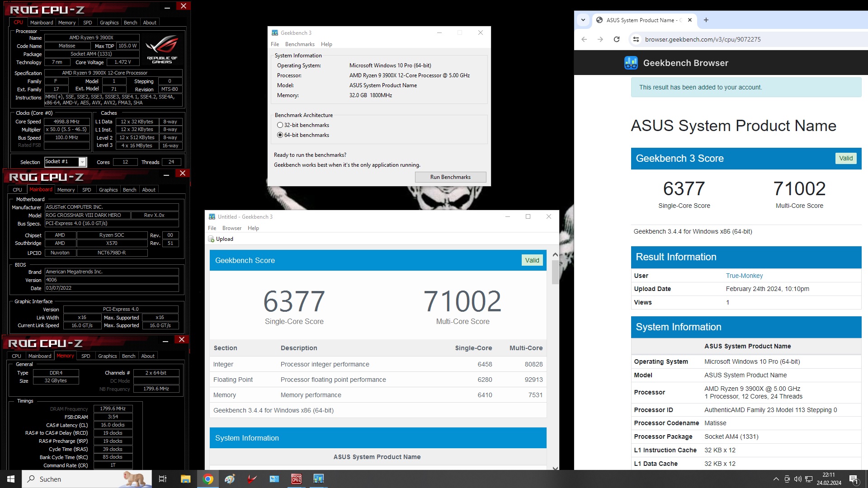Viewport: 868px width, 488px height.
Task: Go back in the Chrome browser
Action: (584, 39)
